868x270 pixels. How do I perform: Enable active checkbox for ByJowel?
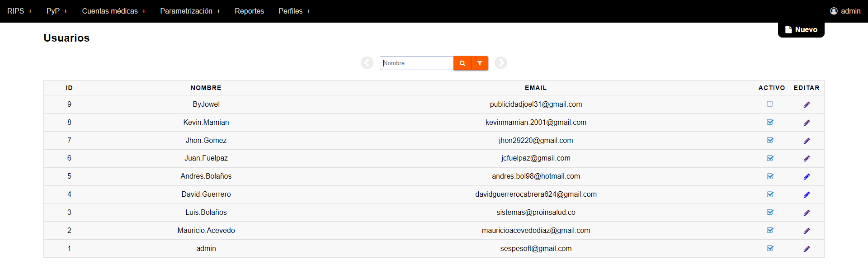770,104
